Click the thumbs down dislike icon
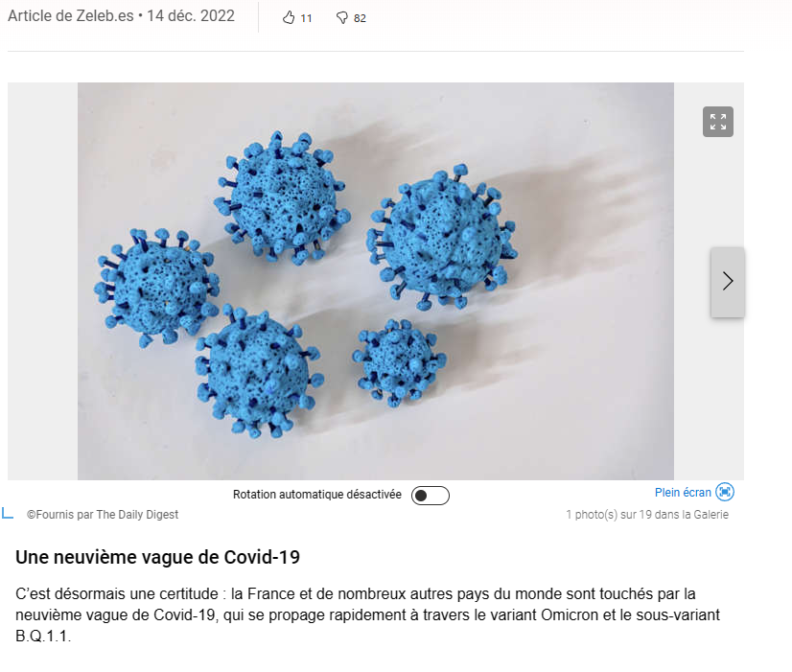 (x=342, y=18)
